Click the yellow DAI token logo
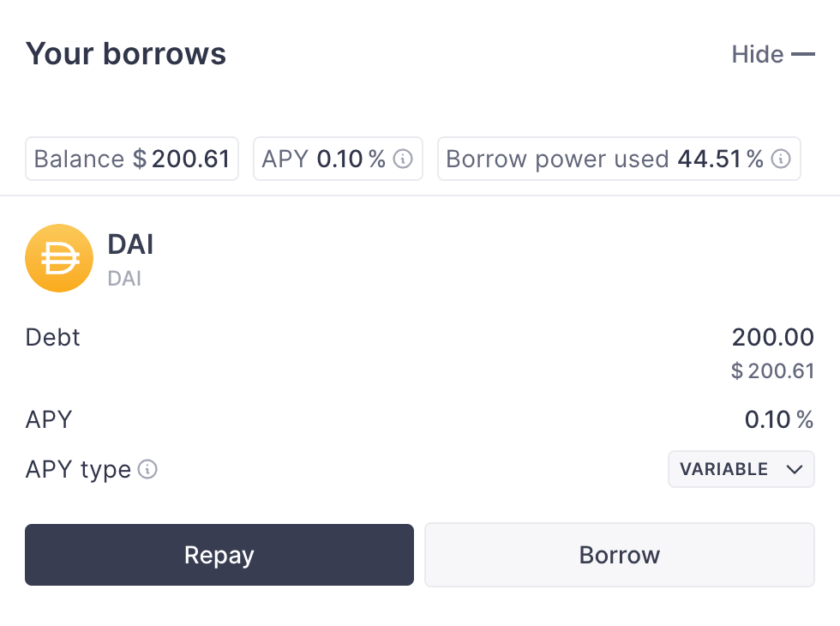Image resolution: width=840 pixels, height=626 pixels. [x=59, y=258]
